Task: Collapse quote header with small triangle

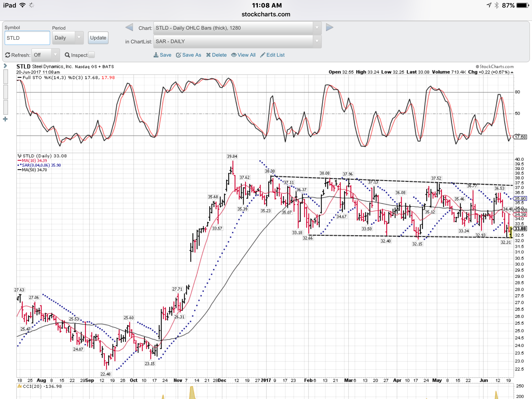Action: (512, 72)
